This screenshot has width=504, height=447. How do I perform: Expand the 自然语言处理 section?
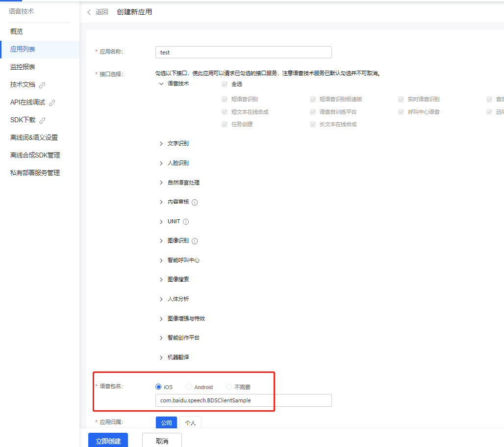(x=161, y=183)
